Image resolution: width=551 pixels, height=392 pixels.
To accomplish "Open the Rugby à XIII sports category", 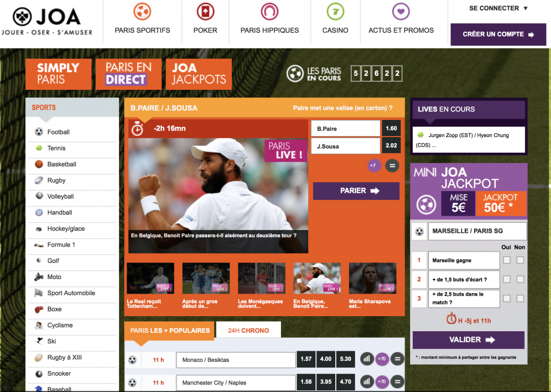I will click(72, 358).
